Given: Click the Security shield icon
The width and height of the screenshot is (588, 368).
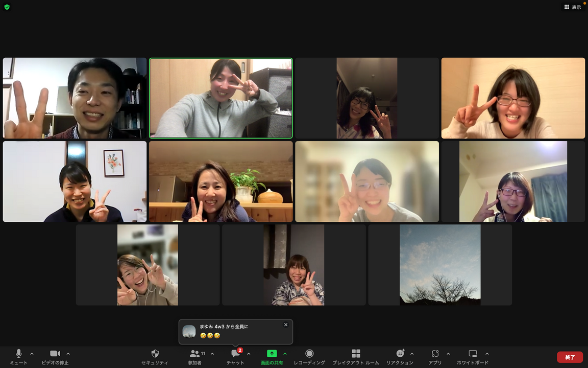Looking at the screenshot, I should click(x=155, y=354).
